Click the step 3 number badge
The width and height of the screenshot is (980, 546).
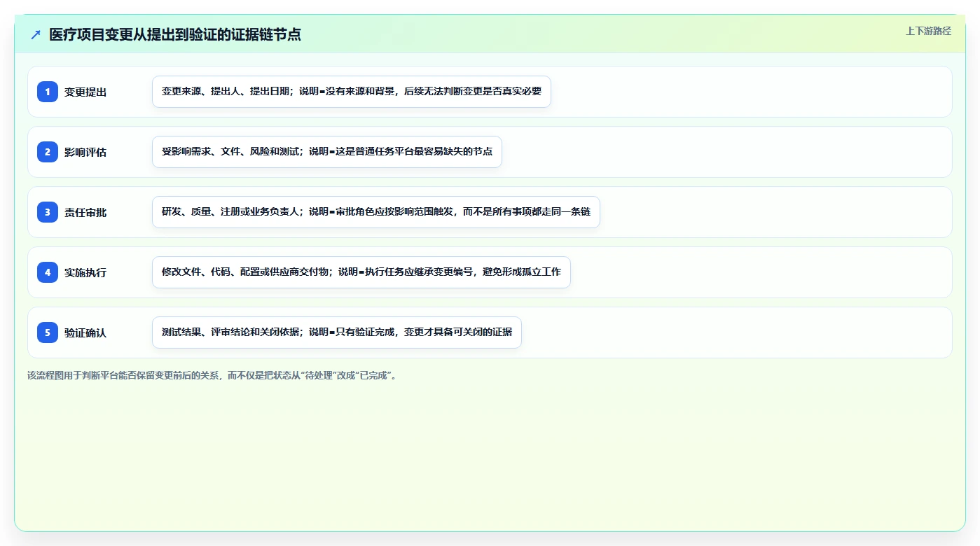(x=48, y=212)
